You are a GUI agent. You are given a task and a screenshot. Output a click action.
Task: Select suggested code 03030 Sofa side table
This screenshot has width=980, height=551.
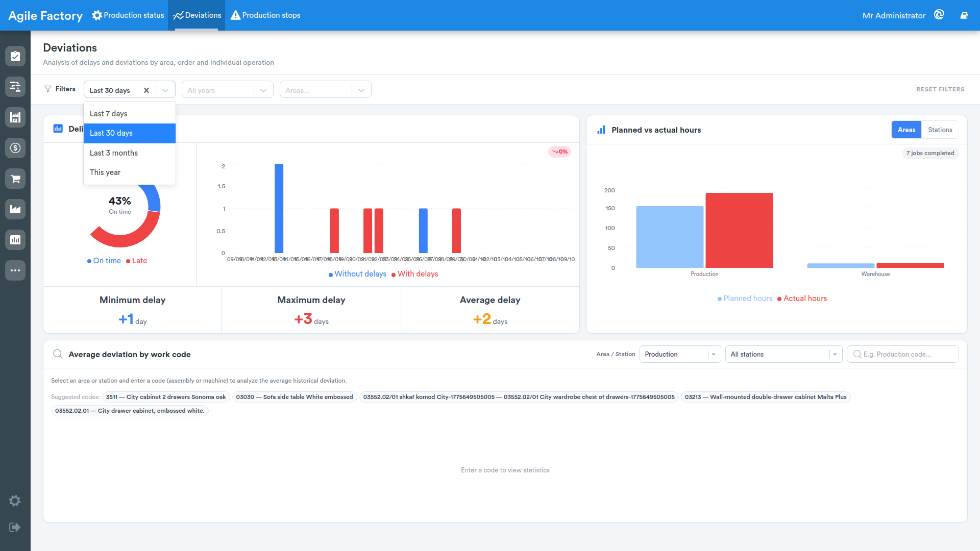pyautogui.click(x=295, y=397)
